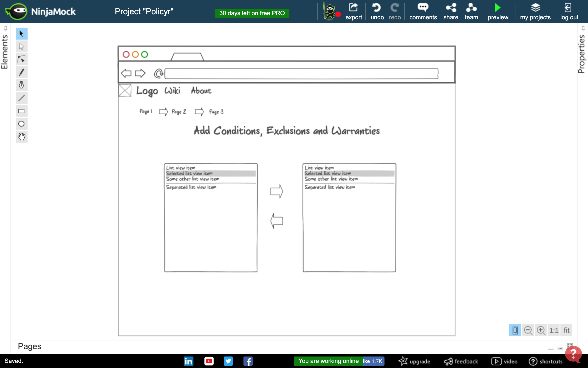Select the pencil drawing tool
Screen dimensions: 588x368
pyautogui.click(x=21, y=72)
